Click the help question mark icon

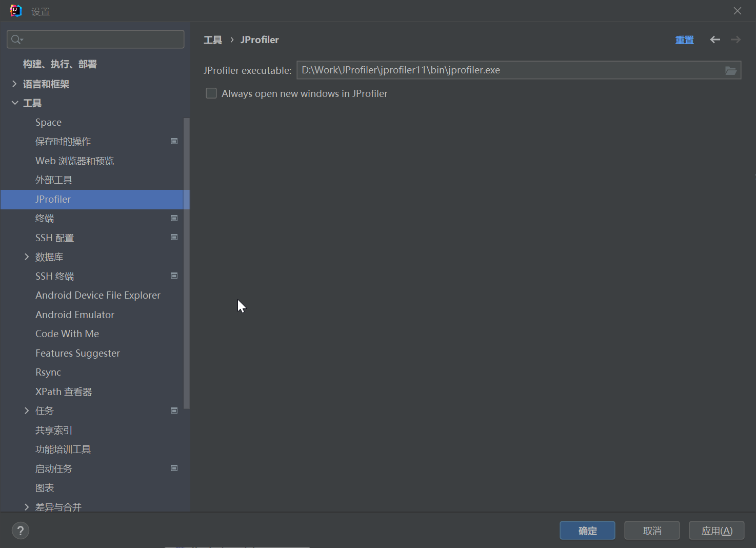21,531
